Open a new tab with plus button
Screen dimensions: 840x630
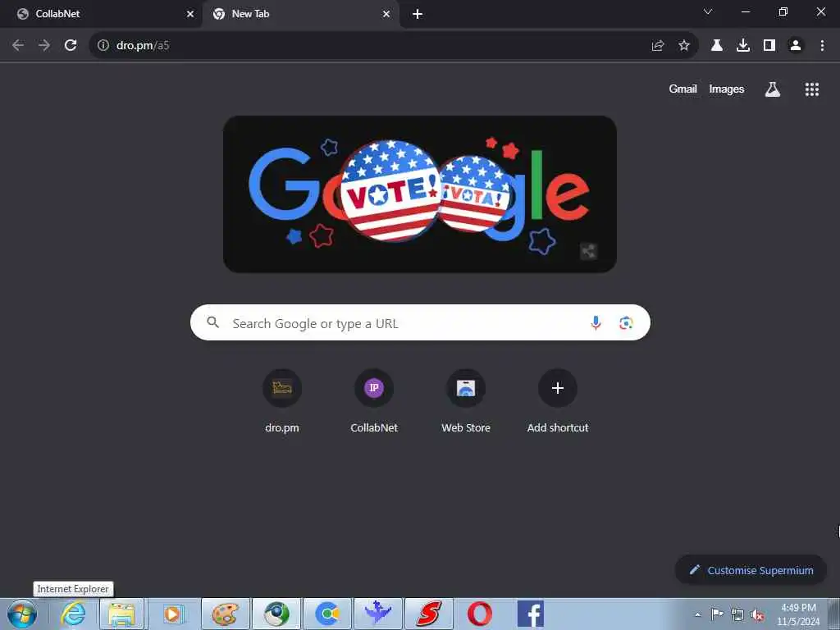(418, 14)
